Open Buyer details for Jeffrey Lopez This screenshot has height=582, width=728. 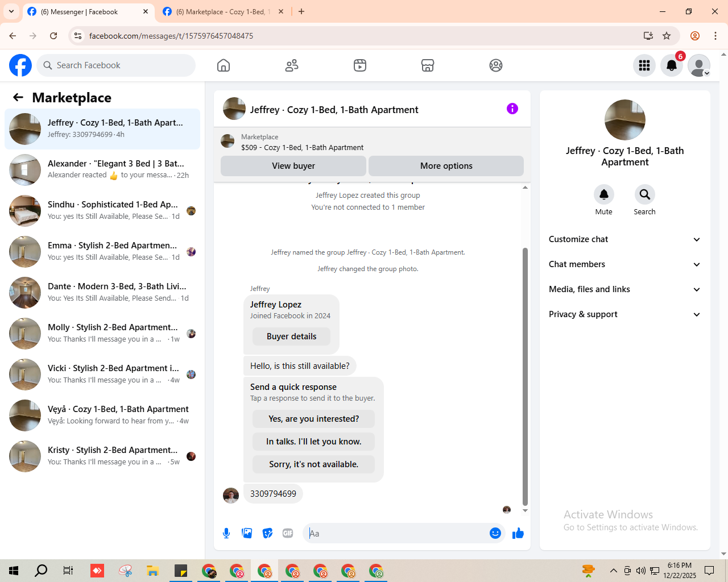[x=292, y=336]
